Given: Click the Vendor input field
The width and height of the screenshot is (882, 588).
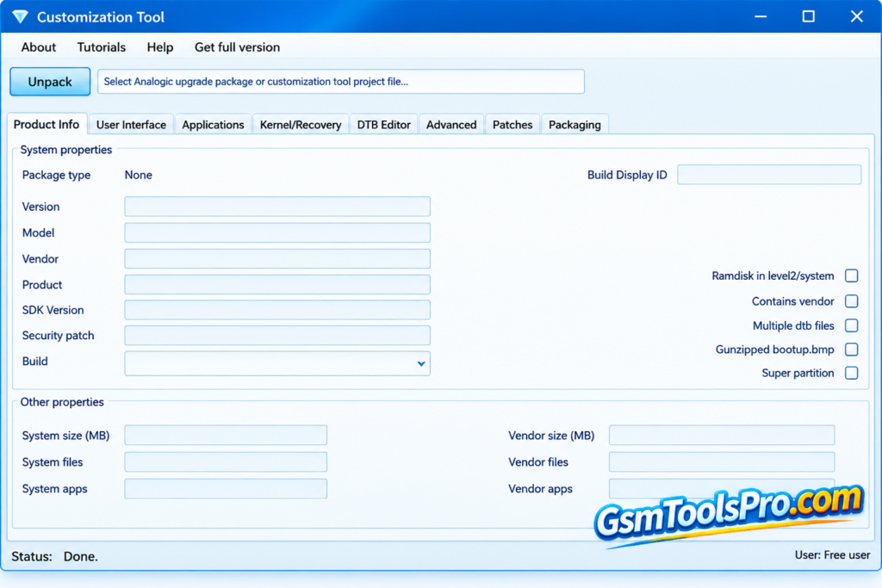Looking at the screenshot, I should [x=277, y=258].
